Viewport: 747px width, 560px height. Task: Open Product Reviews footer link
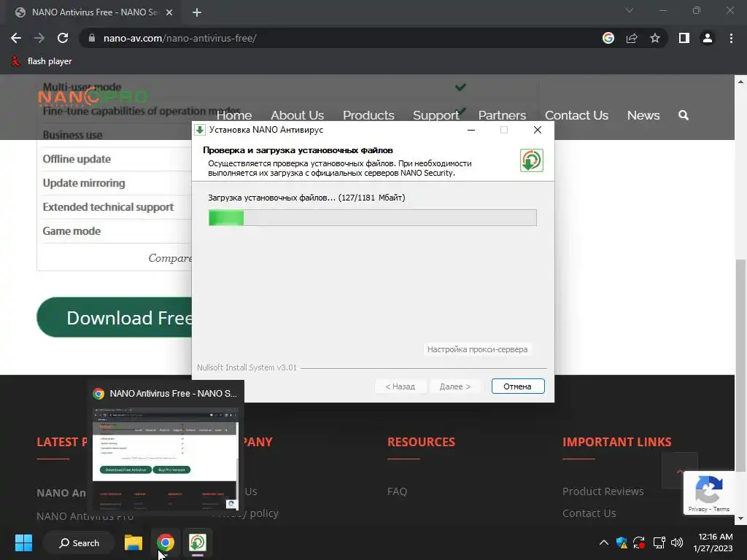(603, 491)
